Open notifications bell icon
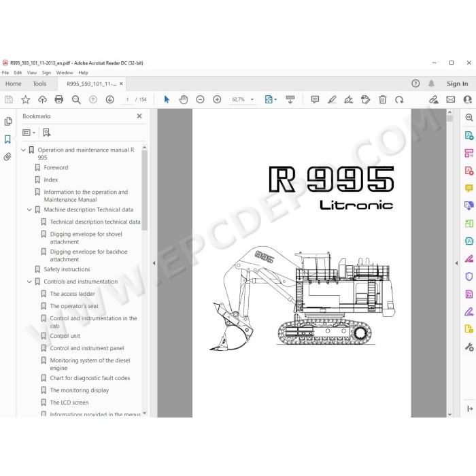 (431, 84)
